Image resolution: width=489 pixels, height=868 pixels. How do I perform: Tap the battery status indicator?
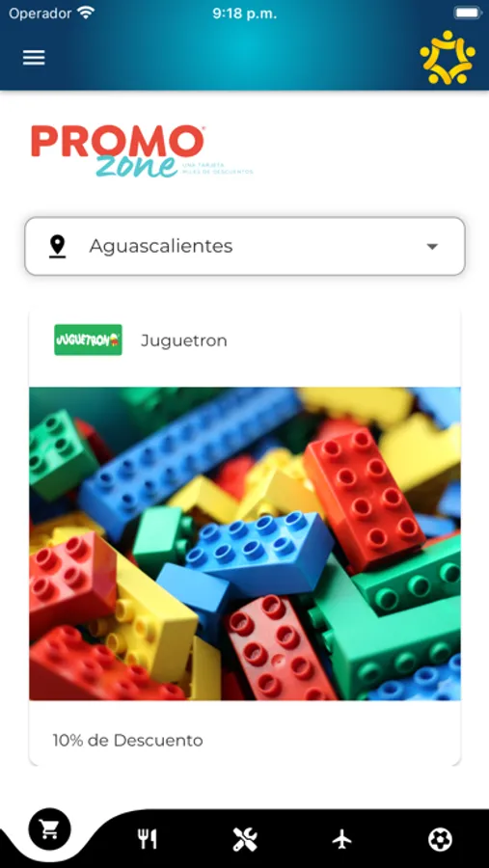click(468, 13)
